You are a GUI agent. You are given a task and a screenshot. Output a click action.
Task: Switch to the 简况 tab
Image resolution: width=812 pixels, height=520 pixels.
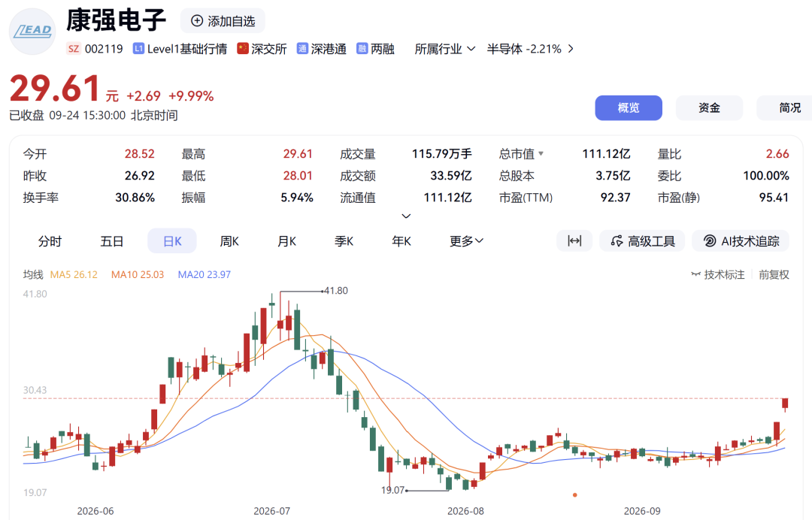point(785,107)
